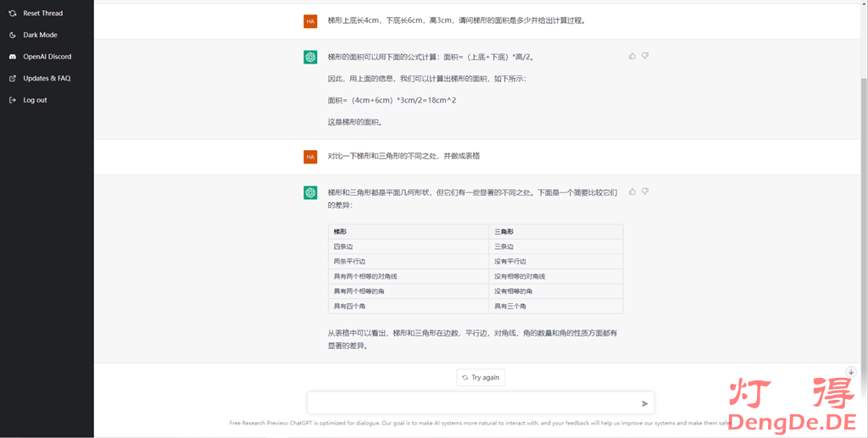
Task: Log out using the sidebar option
Action: pos(35,100)
